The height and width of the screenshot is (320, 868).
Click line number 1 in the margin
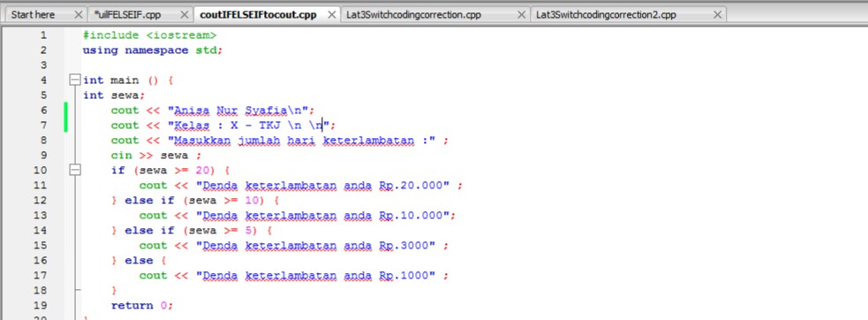click(x=43, y=35)
